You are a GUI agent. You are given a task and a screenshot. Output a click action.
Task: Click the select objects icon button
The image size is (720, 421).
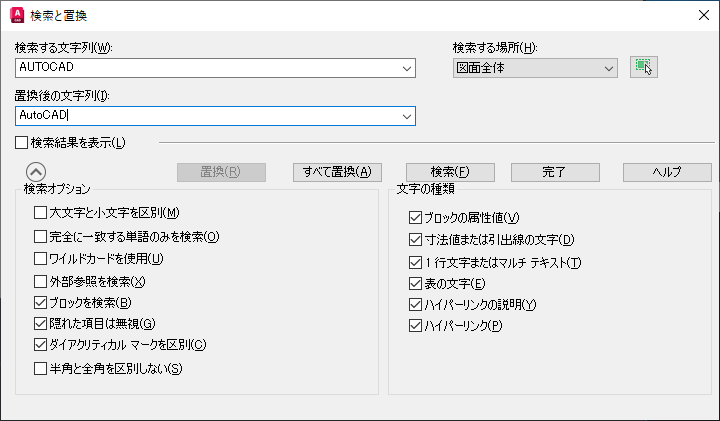tap(644, 68)
